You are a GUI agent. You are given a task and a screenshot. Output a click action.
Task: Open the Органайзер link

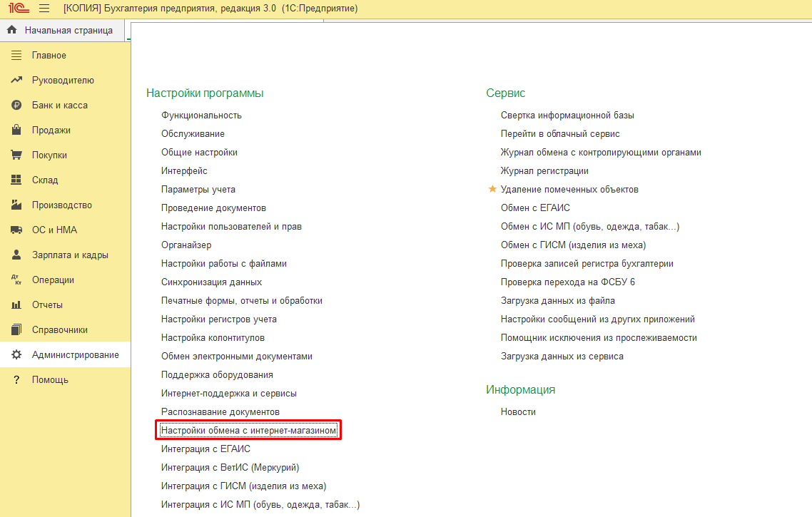click(x=186, y=245)
